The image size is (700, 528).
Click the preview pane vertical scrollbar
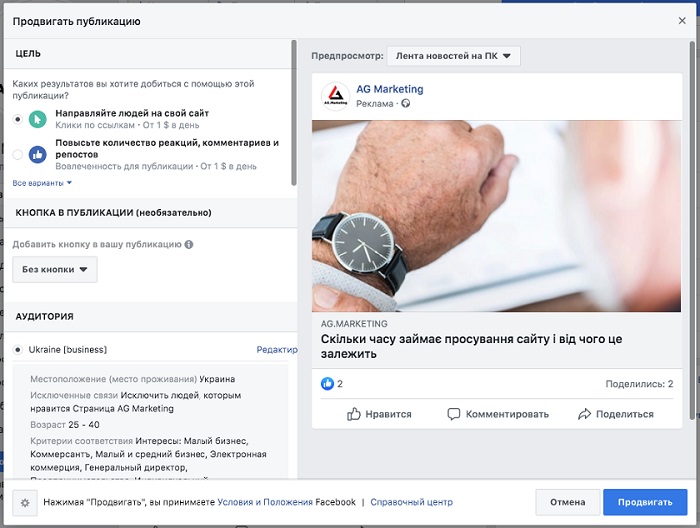click(692, 230)
